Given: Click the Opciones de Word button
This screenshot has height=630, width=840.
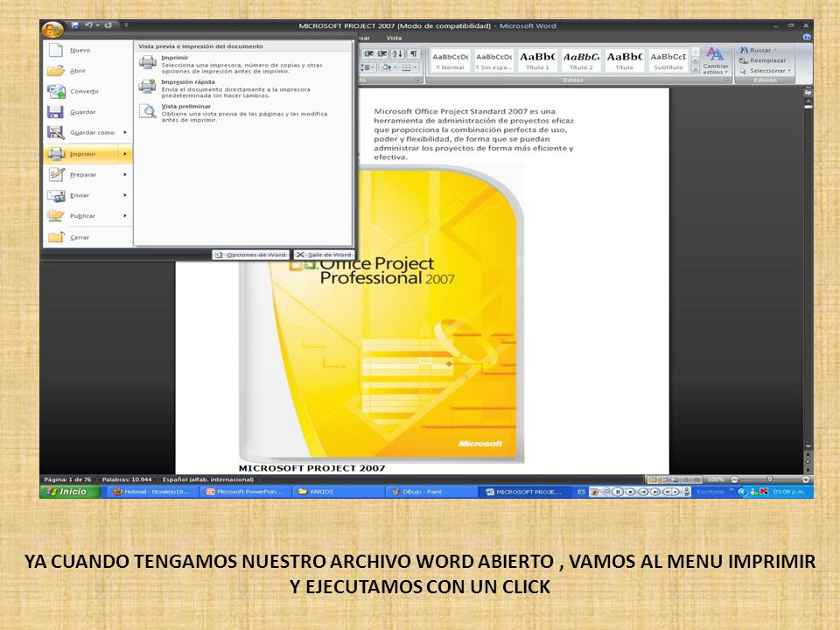Looking at the screenshot, I should click(251, 255).
